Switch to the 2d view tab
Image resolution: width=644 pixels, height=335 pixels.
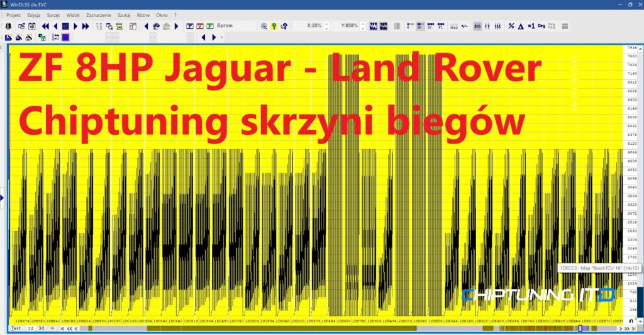[30, 329]
